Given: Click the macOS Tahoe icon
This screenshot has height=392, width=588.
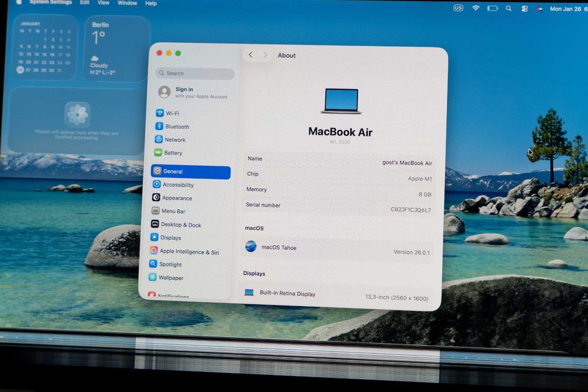Looking at the screenshot, I should pyautogui.click(x=251, y=246).
